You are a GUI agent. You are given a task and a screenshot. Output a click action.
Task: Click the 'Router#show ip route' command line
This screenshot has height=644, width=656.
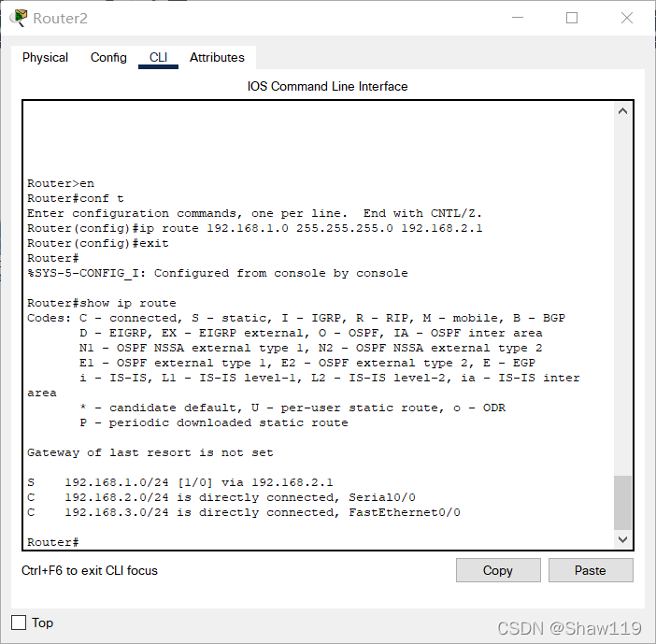tap(102, 303)
